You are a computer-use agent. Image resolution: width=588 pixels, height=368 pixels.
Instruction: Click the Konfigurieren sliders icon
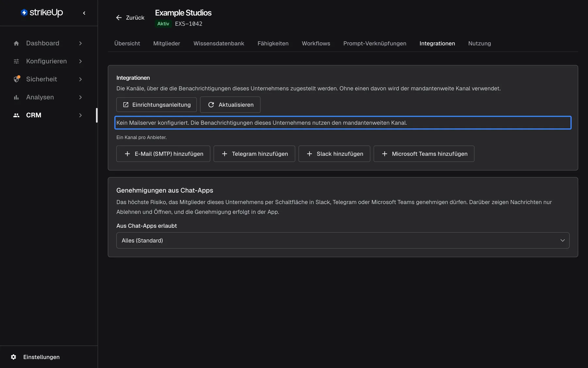point(16,61)
